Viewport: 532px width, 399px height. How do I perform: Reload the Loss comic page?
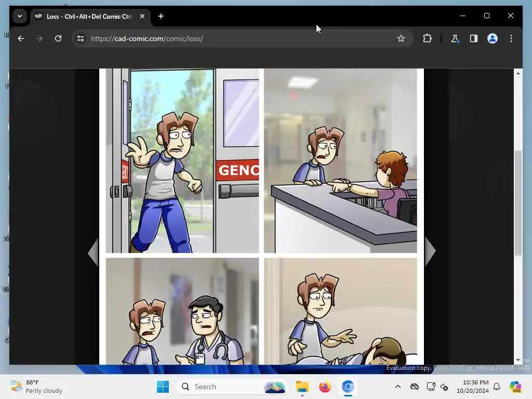[x=58, y=38]
